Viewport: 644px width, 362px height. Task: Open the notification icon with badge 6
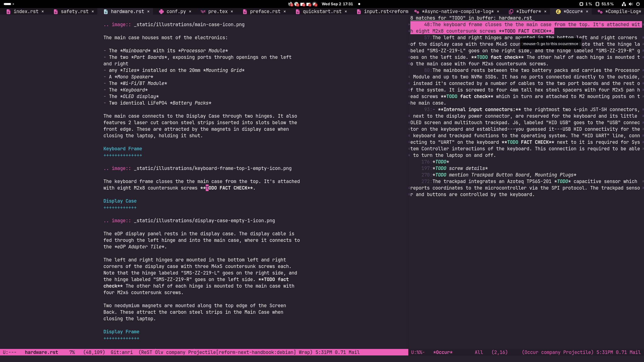click(291, 4)
